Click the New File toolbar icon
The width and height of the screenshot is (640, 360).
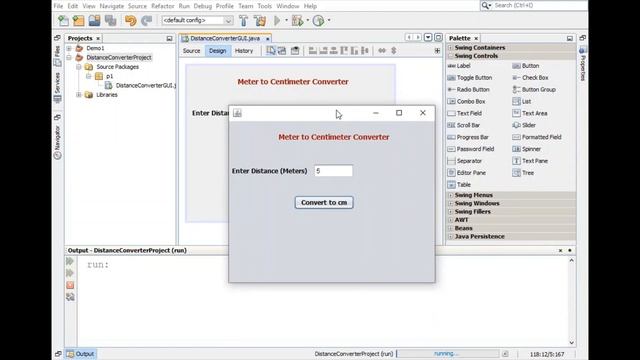coord(63,20)
